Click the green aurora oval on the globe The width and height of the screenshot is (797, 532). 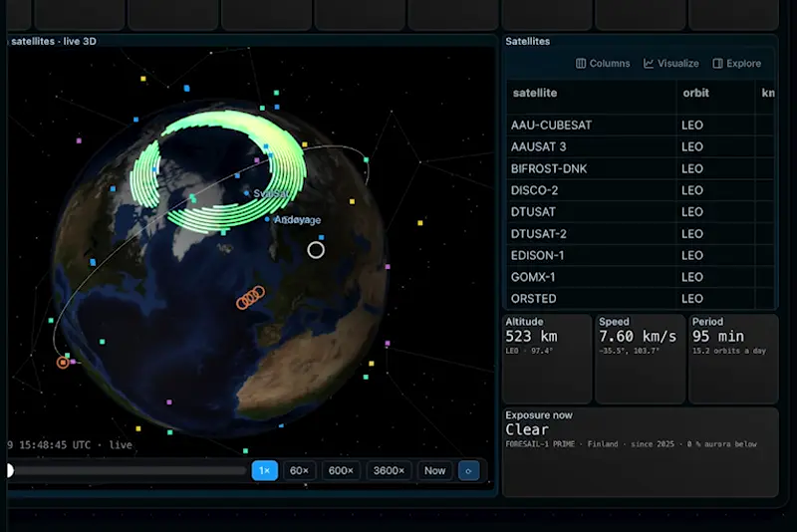pos(218,171)
